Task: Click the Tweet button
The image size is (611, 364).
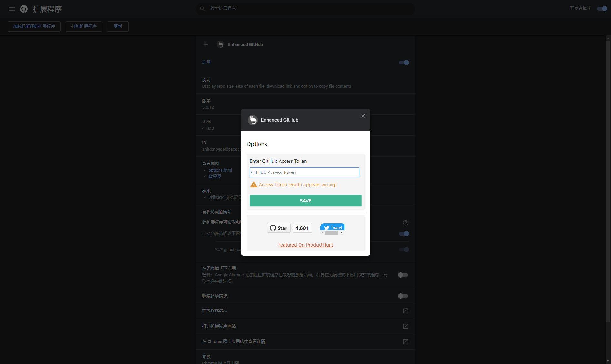Action: (x=332, y=227)
